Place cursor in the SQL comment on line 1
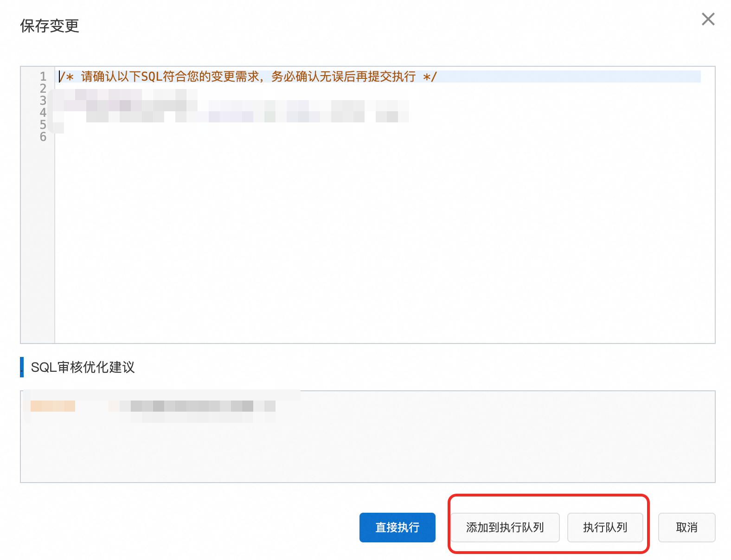The width and height of the screenshot is (731, 560). coord(248,76)
